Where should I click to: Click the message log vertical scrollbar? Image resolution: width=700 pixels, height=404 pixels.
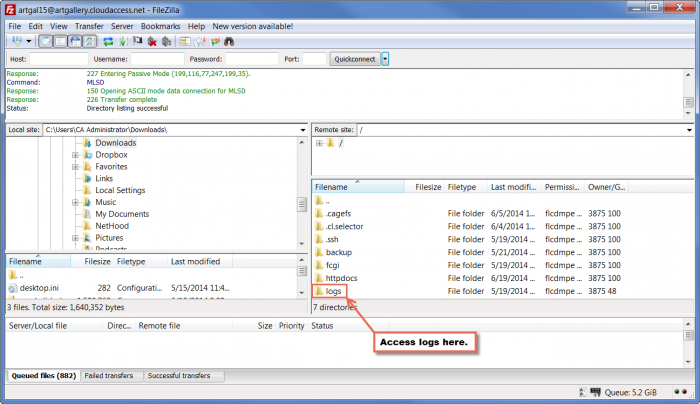[688, 94]
